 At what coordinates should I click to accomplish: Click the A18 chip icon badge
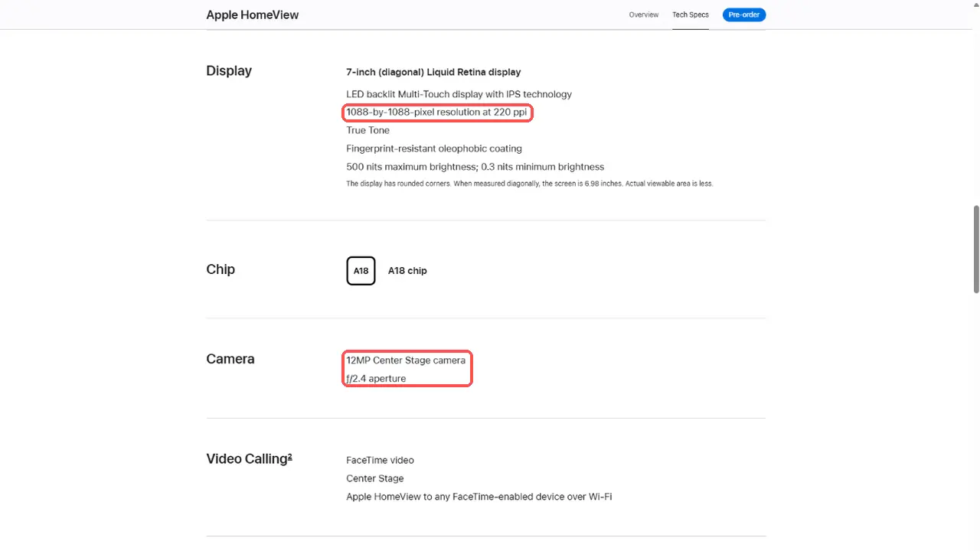coord(361,271)
